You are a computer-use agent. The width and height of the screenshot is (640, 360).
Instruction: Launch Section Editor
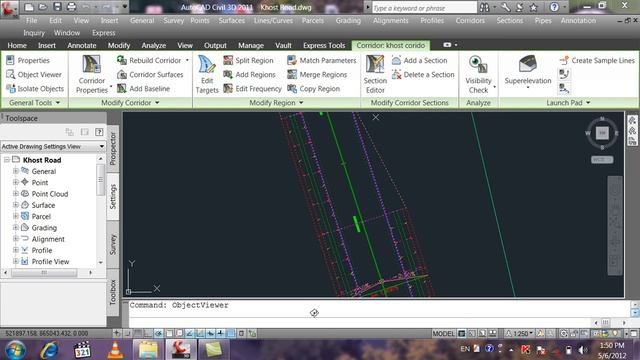point(375,74)
